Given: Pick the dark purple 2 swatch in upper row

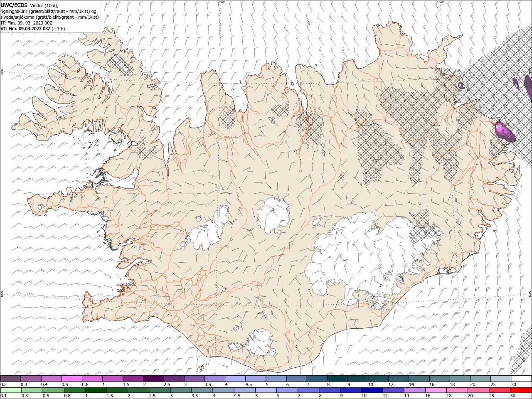Looking at the screenshot, I should coord(153,378).
